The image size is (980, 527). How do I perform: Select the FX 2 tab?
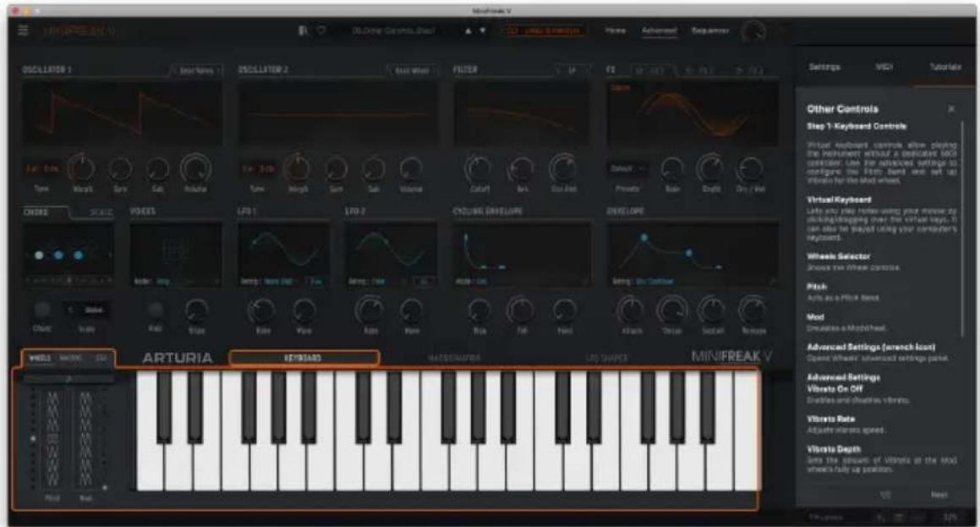coord(698,71)
